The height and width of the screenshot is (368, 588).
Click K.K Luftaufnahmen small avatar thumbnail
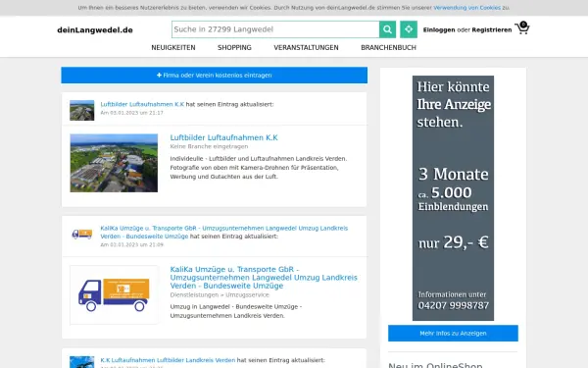tap(81, 362)
